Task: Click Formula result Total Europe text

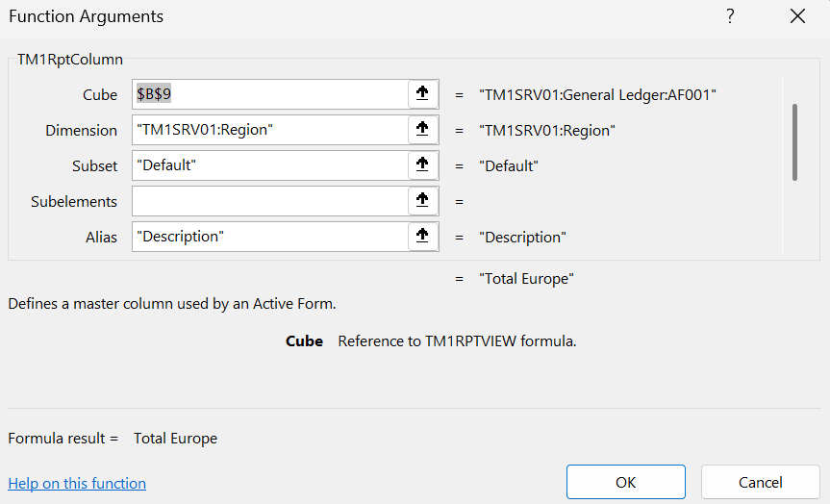Action: (x=175, y=439)
